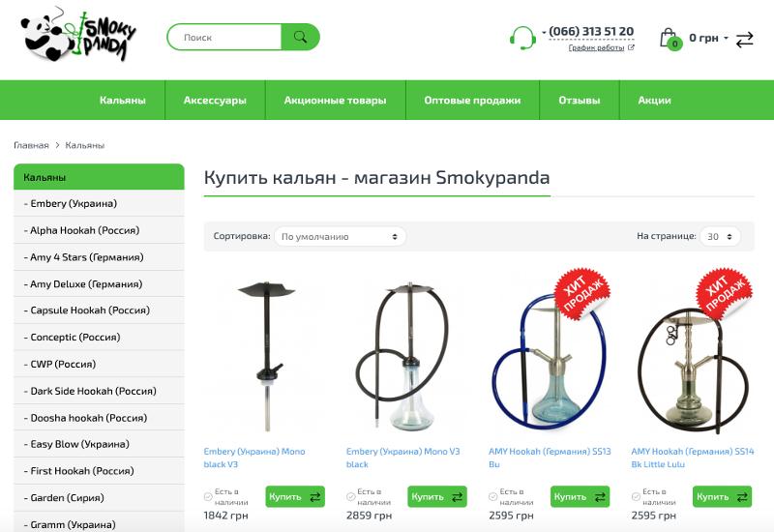Open the blue AMY SS13 hookah thumbnail

[550, 352]
